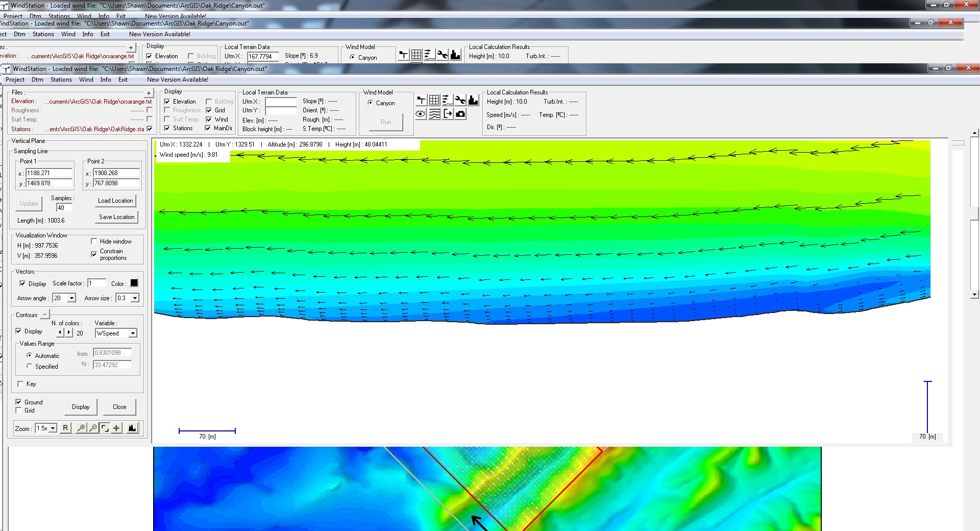This screenshot has width=980, height=531.
Task: Click grid icon in the second background window
Action: pyautogui.click(x=416, y=55)
